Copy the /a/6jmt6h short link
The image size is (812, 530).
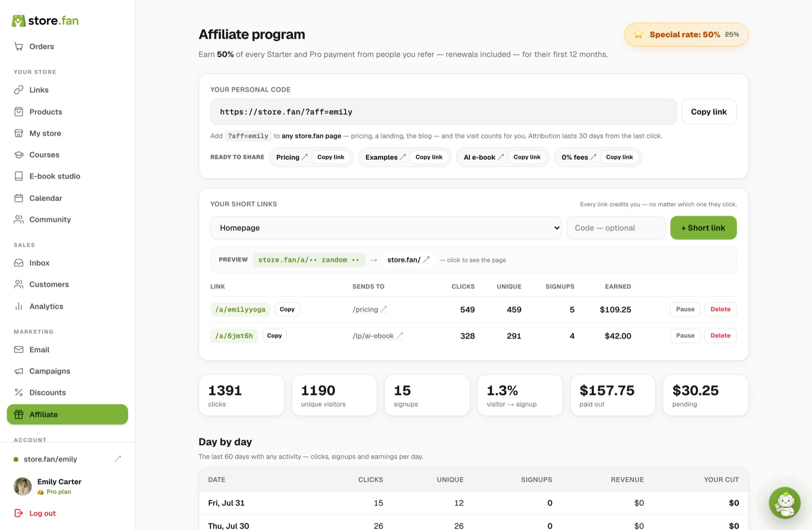274,336
